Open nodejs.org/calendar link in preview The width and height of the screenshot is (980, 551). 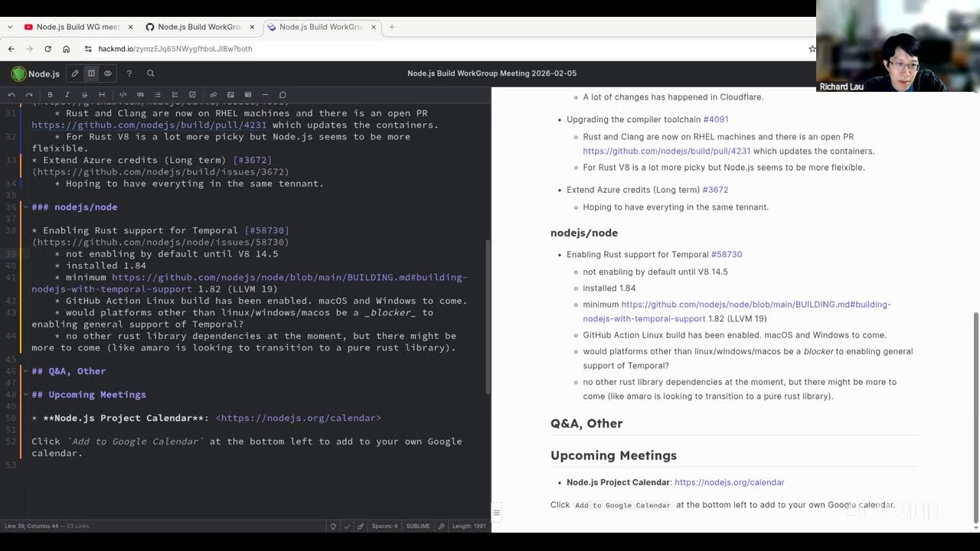(730, 483)
